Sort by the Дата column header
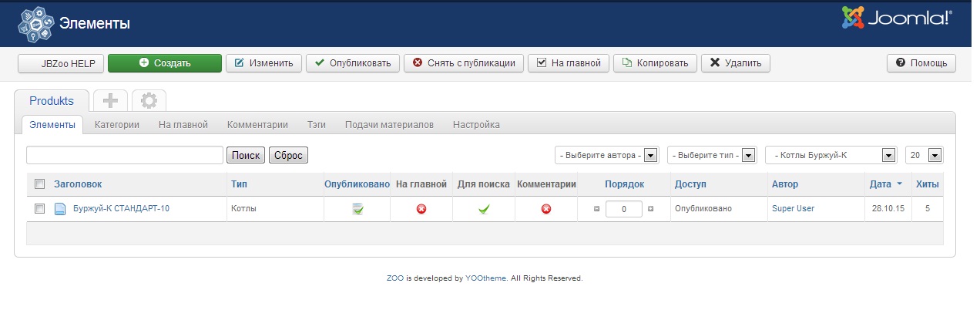Screen dimensions: 980x310 coord(880,184)
